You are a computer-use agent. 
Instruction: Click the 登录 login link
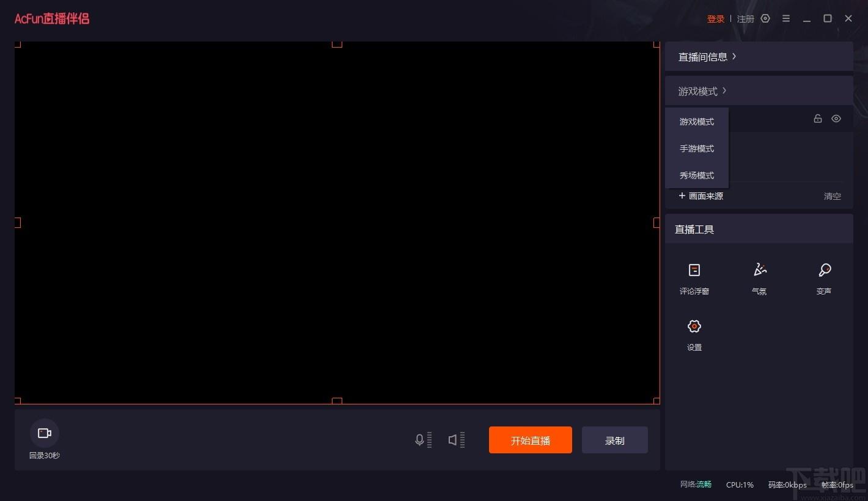point(716,19)
